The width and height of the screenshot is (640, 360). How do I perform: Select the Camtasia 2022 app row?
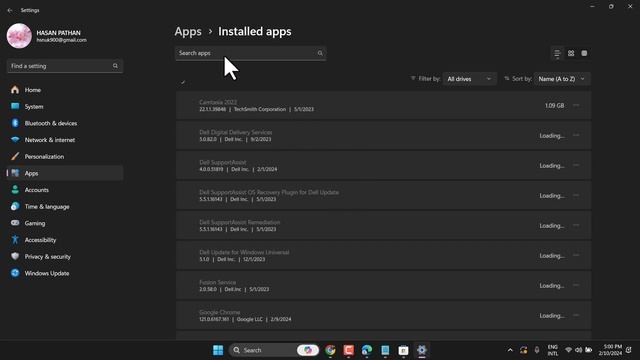(x=383, y=105)
